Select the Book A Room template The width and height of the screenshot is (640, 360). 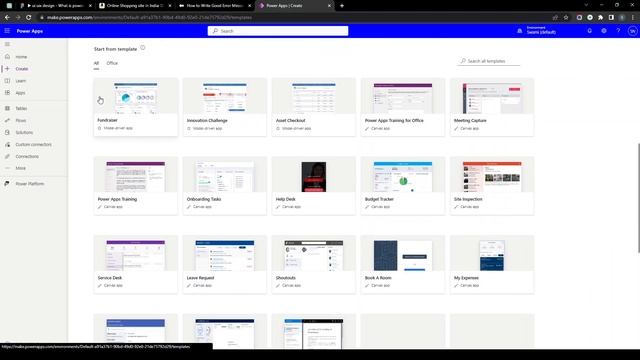(x=403, y=264)
